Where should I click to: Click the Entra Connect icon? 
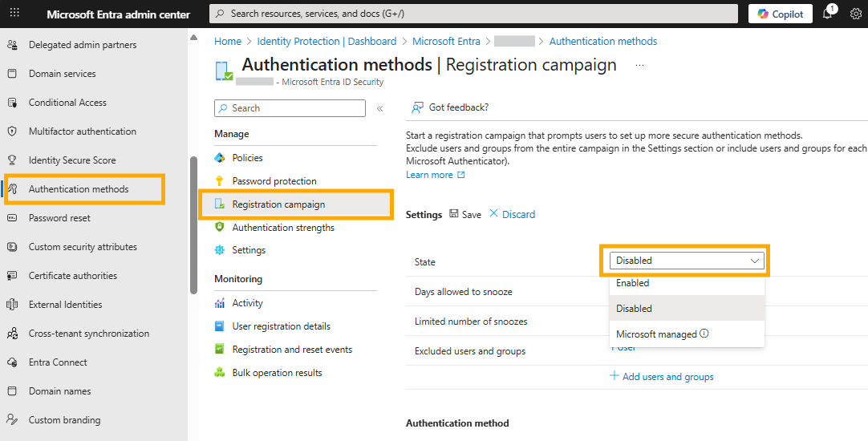12,362
